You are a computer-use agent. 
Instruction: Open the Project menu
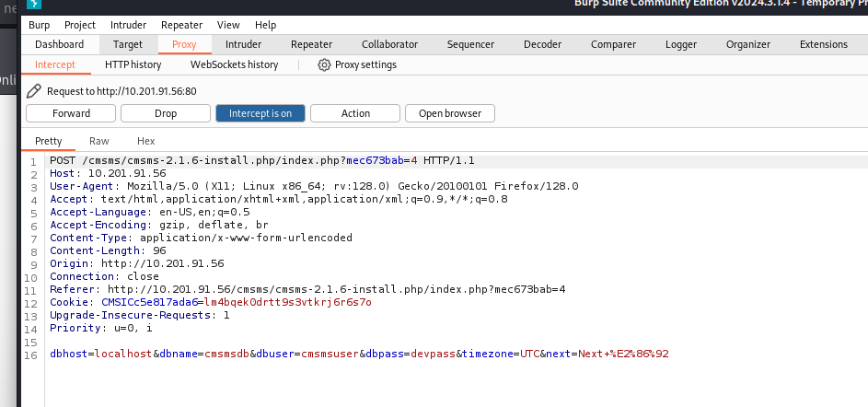click(x=80, y=25)
